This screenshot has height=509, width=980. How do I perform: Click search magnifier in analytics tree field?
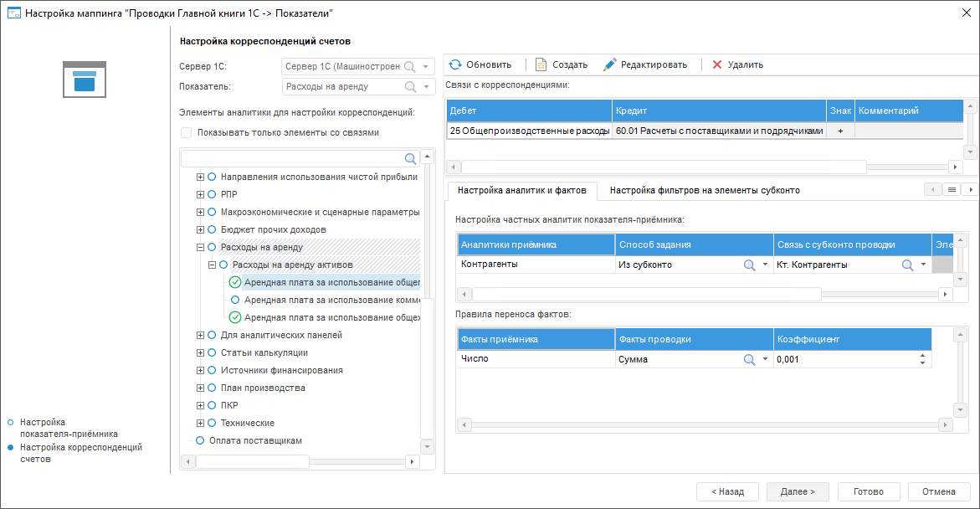click(x=411, y=159)
